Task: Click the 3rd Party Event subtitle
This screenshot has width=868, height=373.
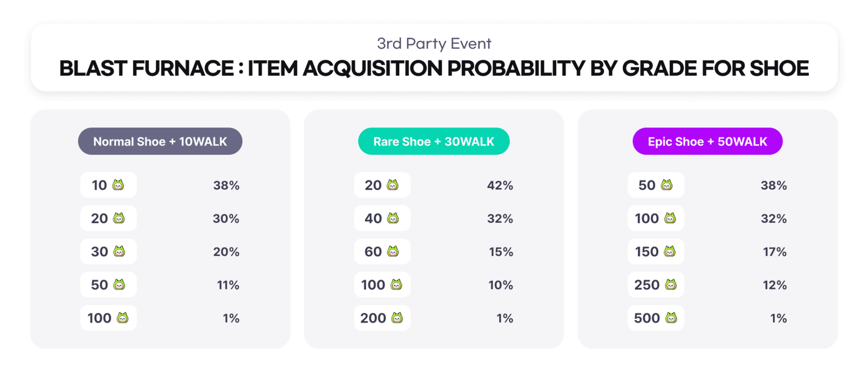Action: tap(434, 43)
